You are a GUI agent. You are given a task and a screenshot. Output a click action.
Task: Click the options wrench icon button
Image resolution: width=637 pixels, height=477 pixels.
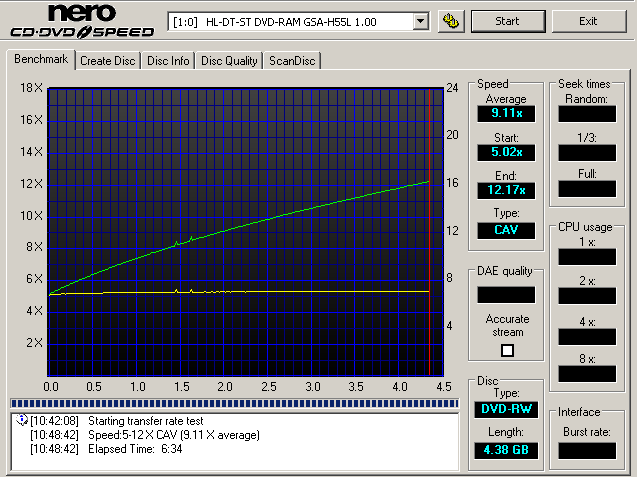click(x=451, y=21)
